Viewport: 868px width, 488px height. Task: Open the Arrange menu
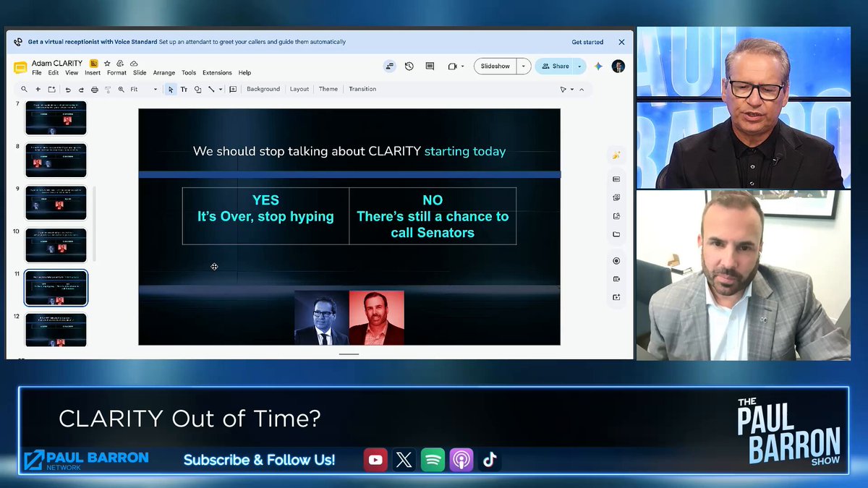(x=164, y=73)
